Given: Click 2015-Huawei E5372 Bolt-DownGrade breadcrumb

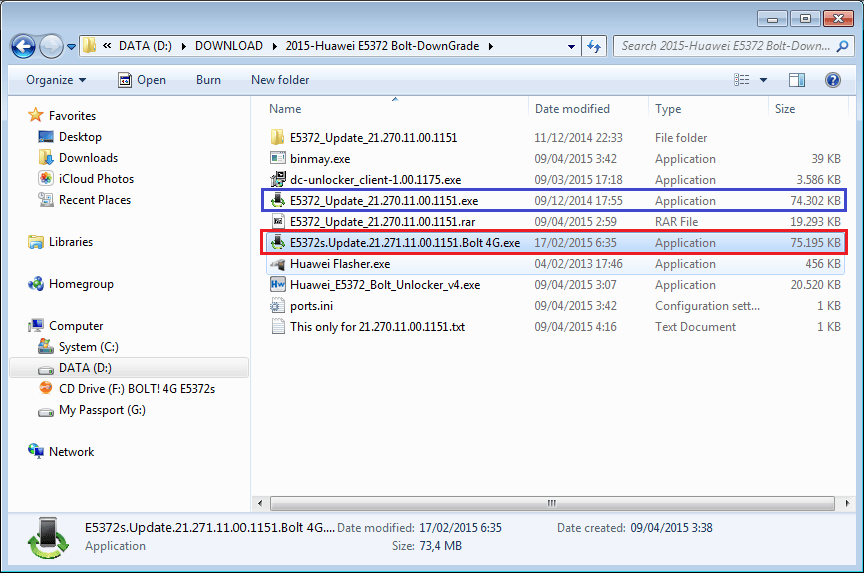Looking at the screenshot, I should pos(382,46).
